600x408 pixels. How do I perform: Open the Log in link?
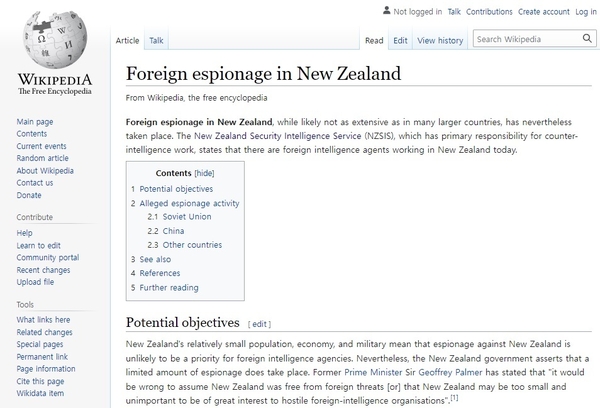[x=585, y=12]
